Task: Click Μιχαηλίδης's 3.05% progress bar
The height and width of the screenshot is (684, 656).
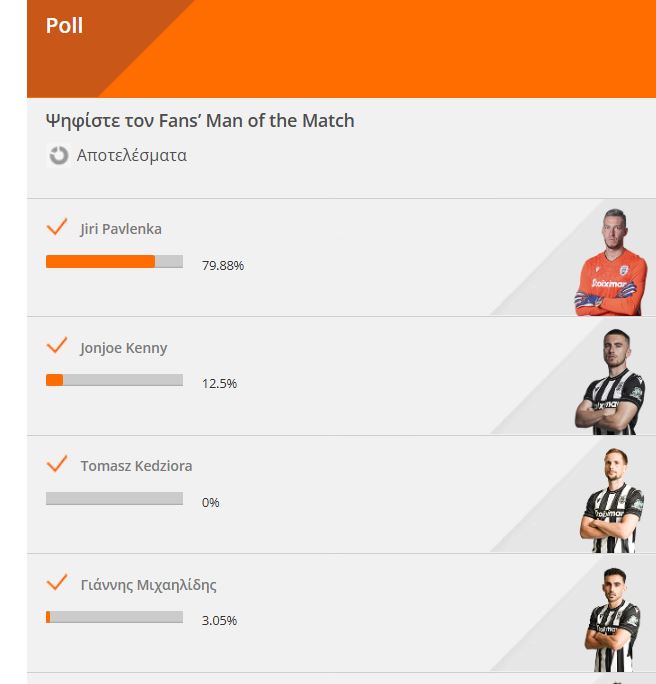Action: tap(114, 617)
